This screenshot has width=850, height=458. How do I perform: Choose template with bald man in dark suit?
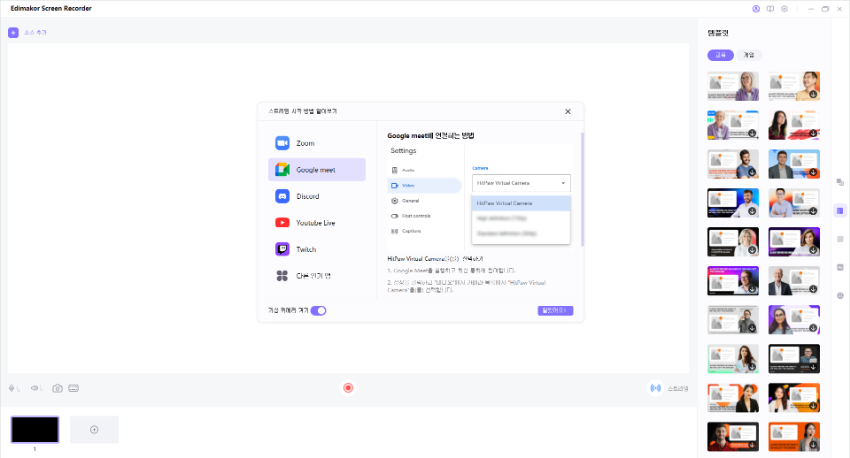pyautogui.click(x=794, y=281)
